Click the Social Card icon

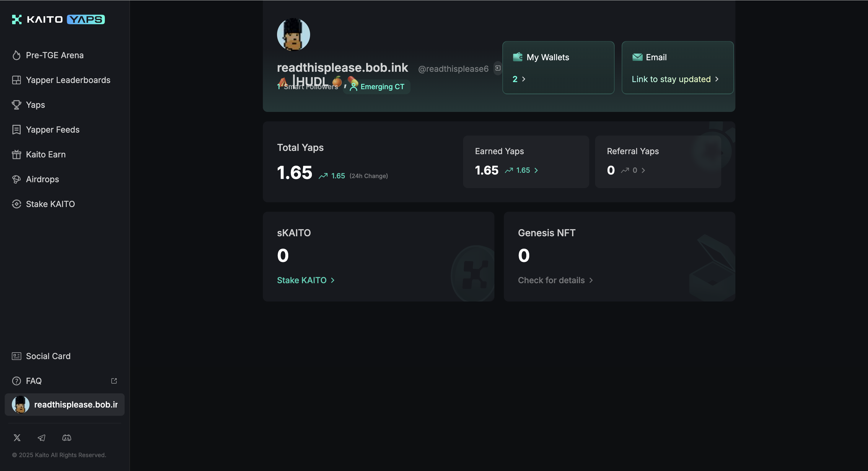tap(17, 356)
